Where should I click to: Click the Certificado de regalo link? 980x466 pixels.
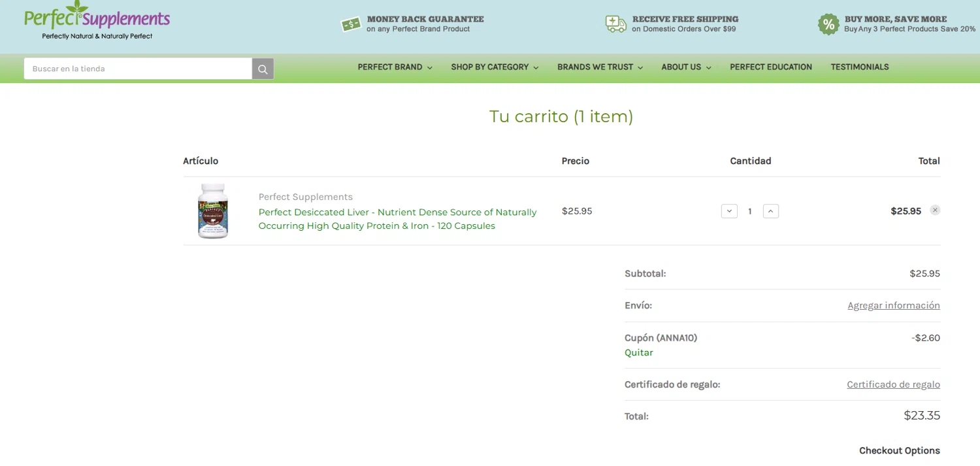coord(893,384)
